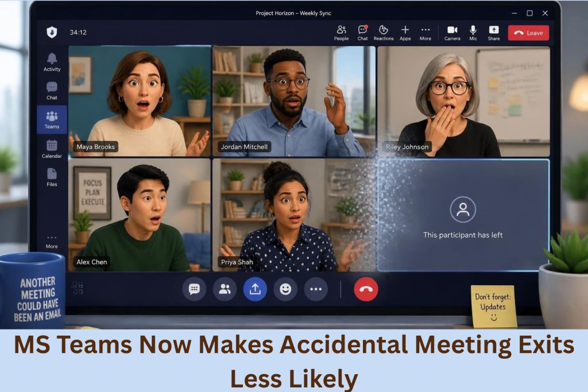Open Calendar in the left sidebar
The image size is (588, 392).
[x=52, y=149]
